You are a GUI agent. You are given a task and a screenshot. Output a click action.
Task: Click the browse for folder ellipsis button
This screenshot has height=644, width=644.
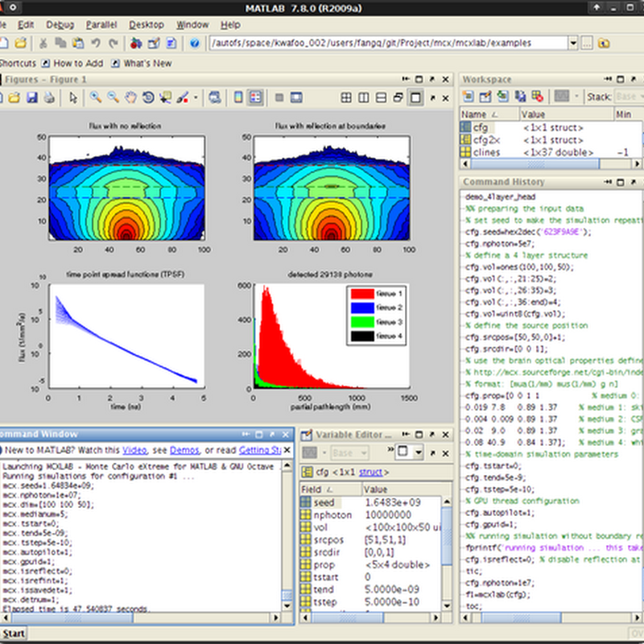coord(587,43)
